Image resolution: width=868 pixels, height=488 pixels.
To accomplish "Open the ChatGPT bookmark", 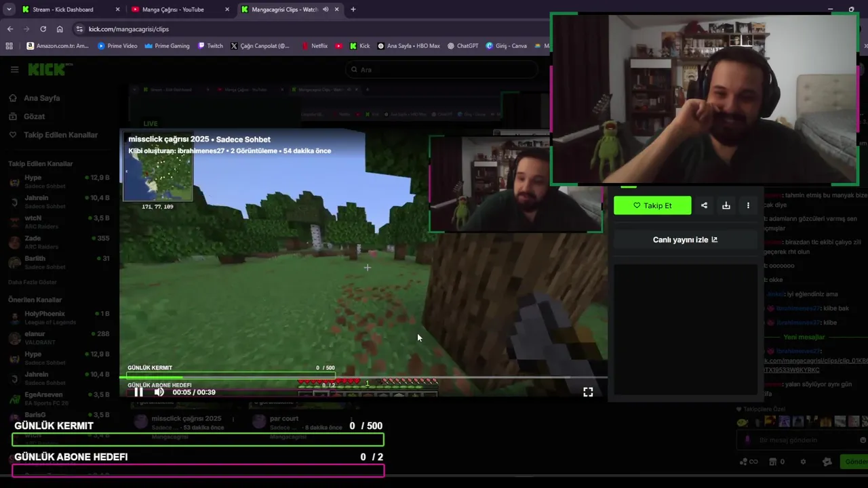I will [x=462, y=46].
